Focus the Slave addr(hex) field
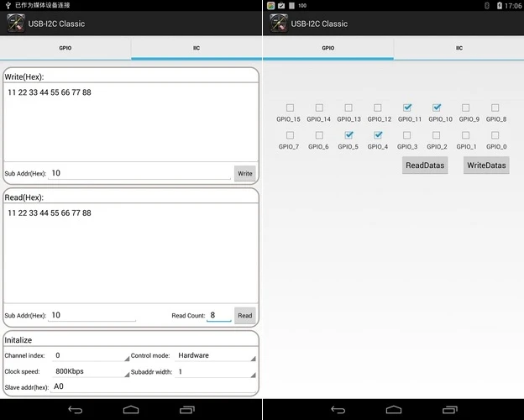This screenshot has height=420, width=524. coord(154,387)
